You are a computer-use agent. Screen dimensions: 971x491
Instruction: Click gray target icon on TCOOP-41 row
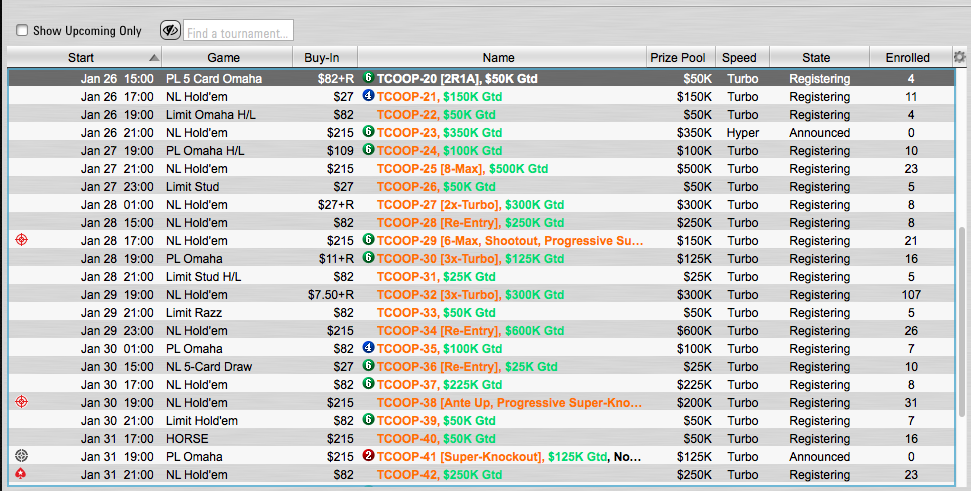22,456
